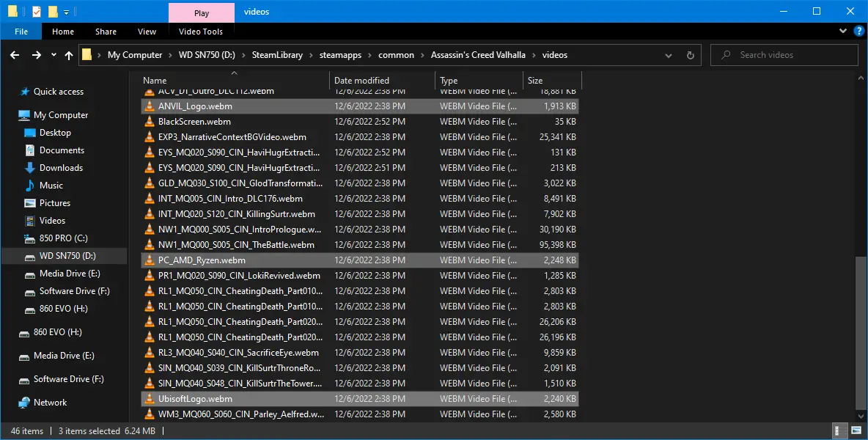Select NW1_MQ000_S005_CIN_IntroPrologue file name
Viewport: 868px width, 440px height.
(x=240, y=229)
